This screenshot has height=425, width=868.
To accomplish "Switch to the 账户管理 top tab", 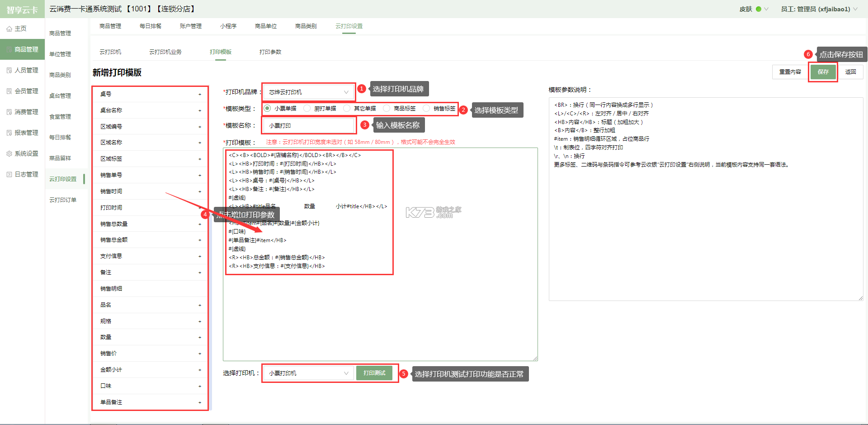I will pos(191,26).
